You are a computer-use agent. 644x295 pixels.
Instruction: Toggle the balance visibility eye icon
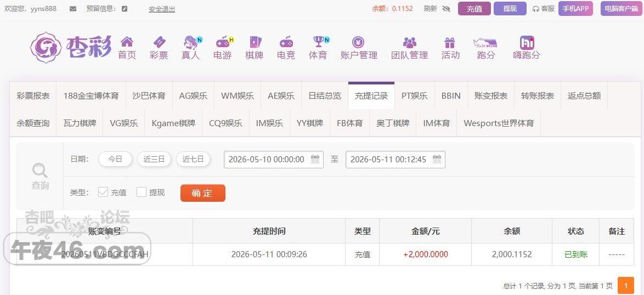pyautogui.click(x=447, y=9)
